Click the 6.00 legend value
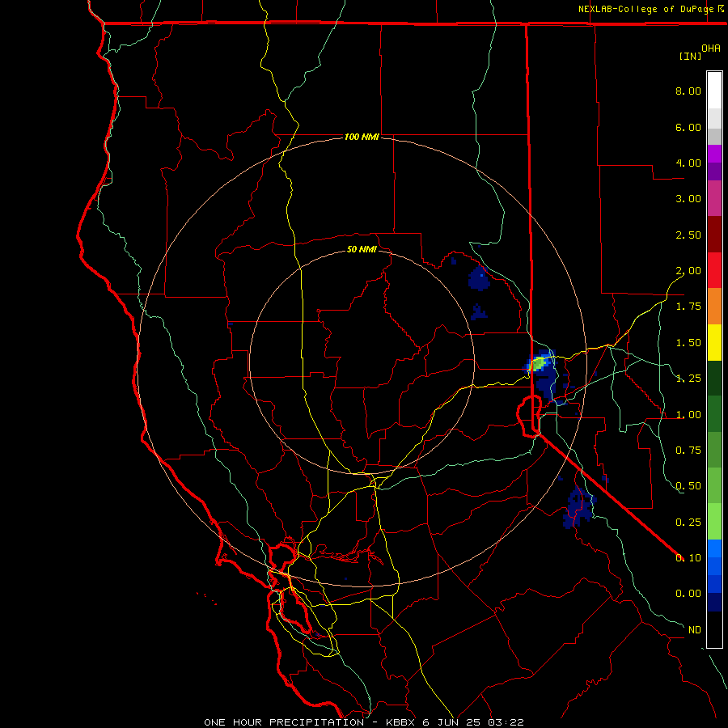 688,127
